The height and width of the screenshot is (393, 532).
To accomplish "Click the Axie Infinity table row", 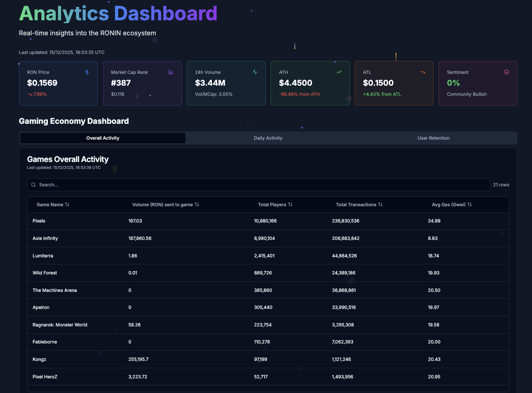I will tap(268, 238).
